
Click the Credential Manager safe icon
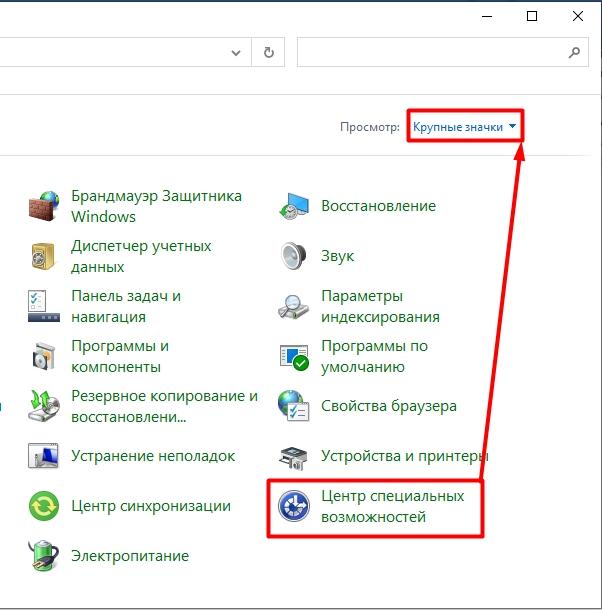43,256
